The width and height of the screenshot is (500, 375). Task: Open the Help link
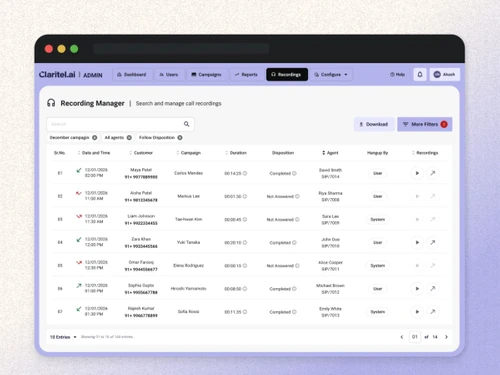tap(397, 74)
